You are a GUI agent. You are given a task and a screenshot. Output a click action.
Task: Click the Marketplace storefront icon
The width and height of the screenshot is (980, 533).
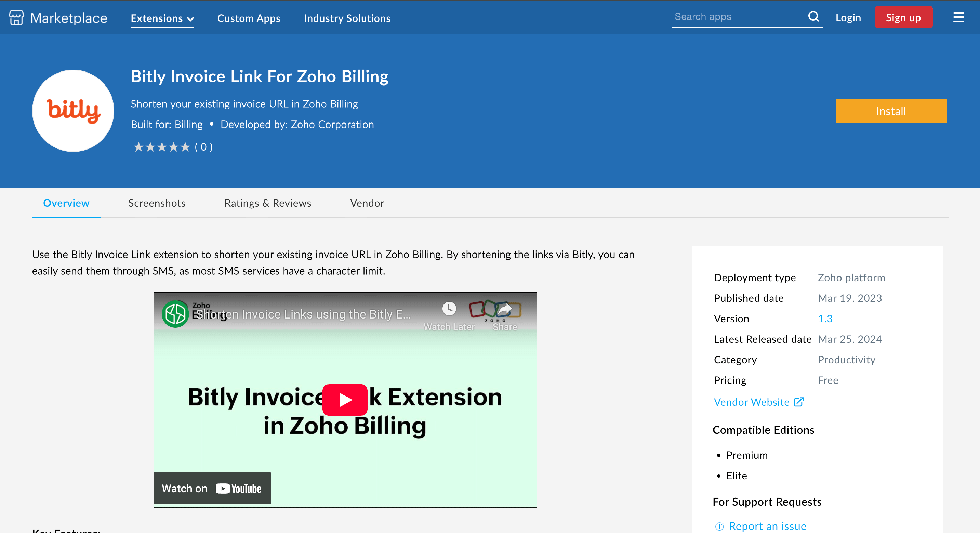pyautogui.click(x=16, y=17)
